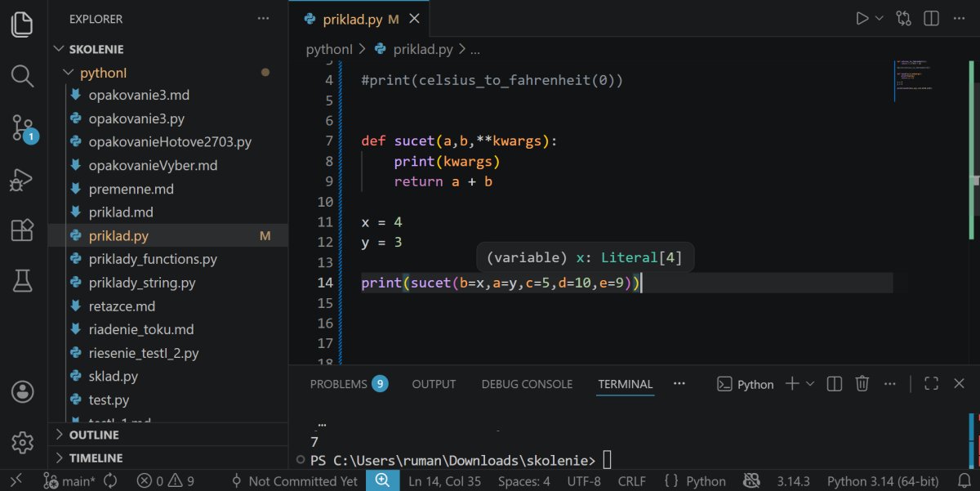Toggle the zoom magnifier in status bar

381,481
